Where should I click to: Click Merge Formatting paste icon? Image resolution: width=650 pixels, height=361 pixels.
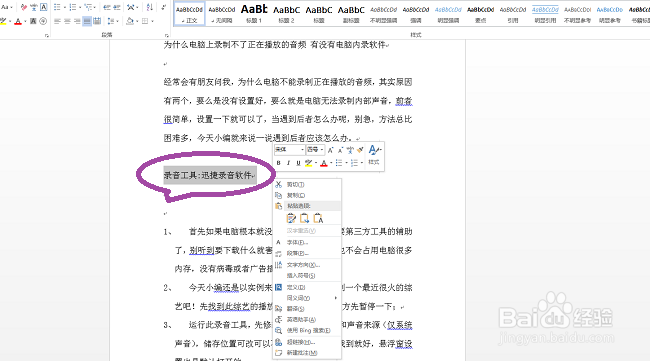[305, 218]
